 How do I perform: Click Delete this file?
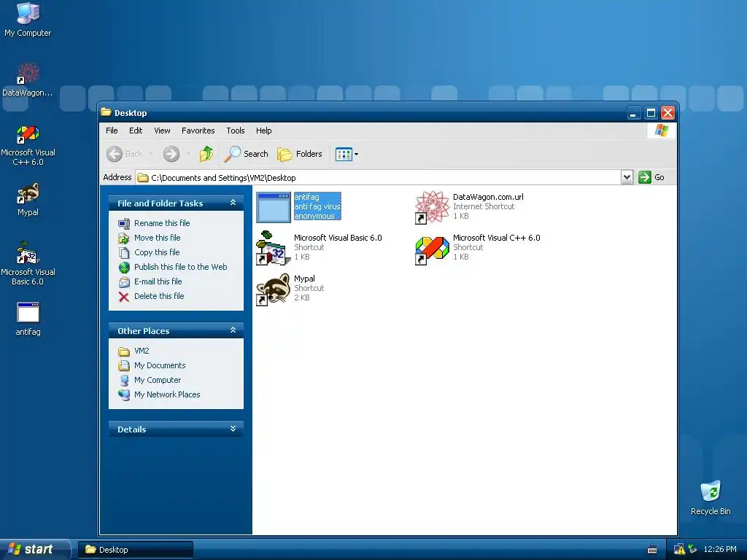coord(151,296)
